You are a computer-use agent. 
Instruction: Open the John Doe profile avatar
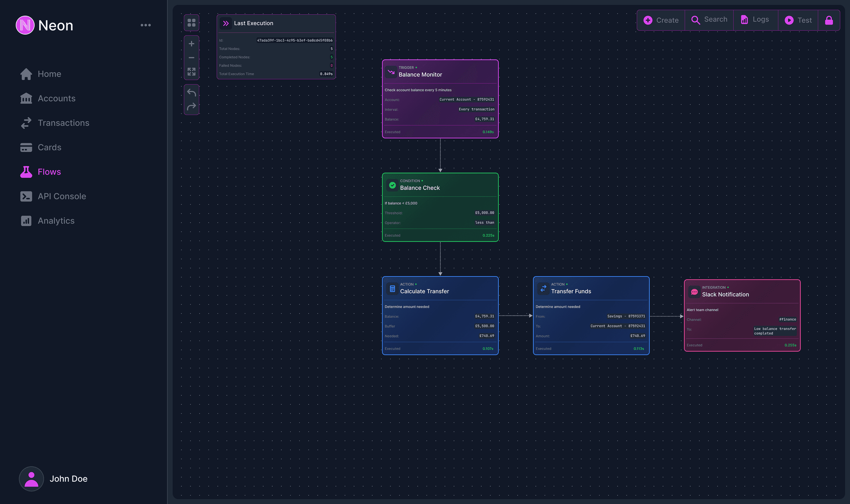pos(31,479)
